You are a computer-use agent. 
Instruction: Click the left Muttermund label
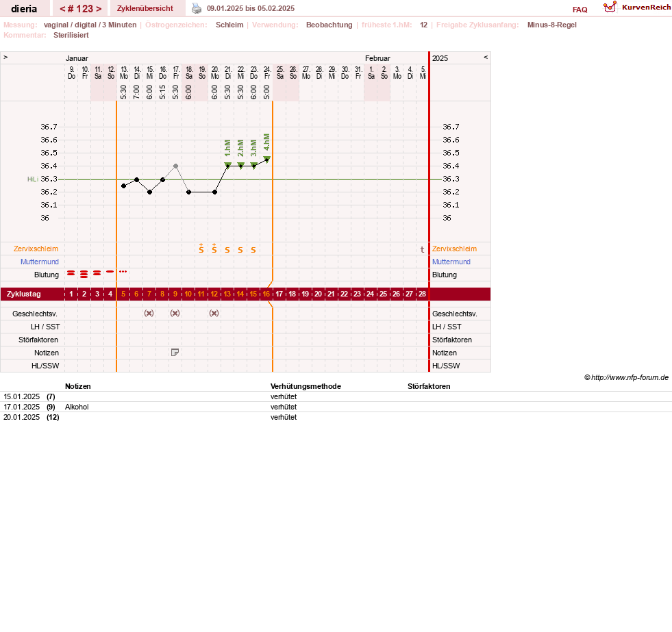tap(40, 262)
